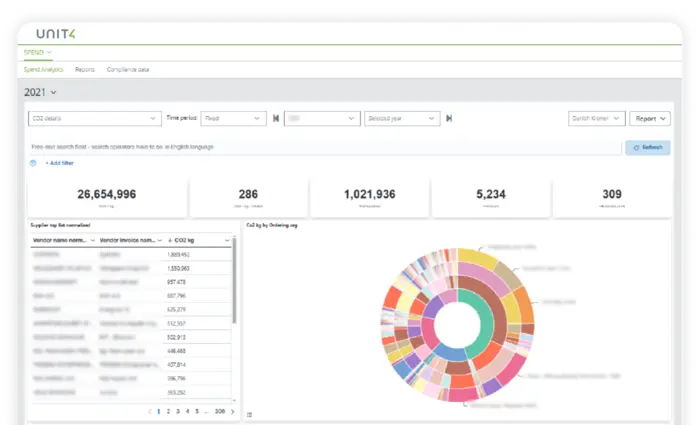Viewport: 700px width, 425px height.
Task: Click into the free-text search field
Action: [x=325, y=147]
